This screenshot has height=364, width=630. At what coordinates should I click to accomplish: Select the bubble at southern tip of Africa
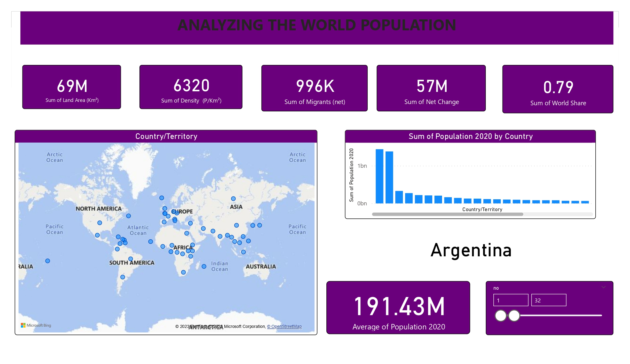click(x=183, y=272)
